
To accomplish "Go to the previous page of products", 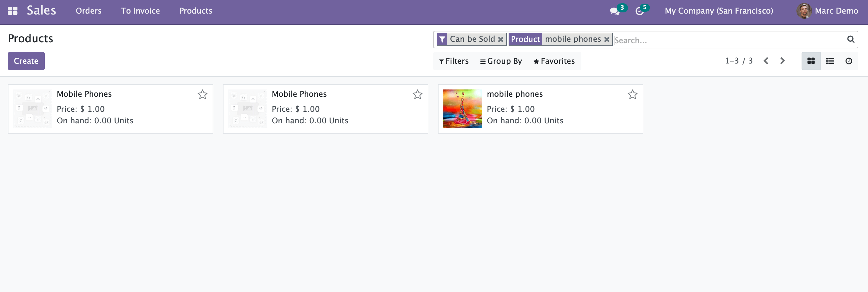I will (x=766, y=61).
